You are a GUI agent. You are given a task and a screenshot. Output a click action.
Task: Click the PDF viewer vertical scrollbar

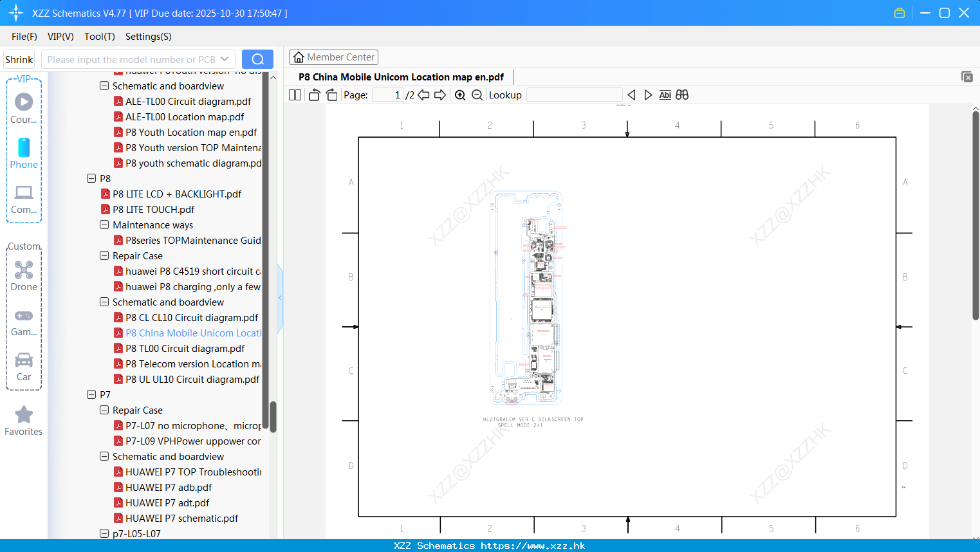pyautogui.click(x=975, y=216)
